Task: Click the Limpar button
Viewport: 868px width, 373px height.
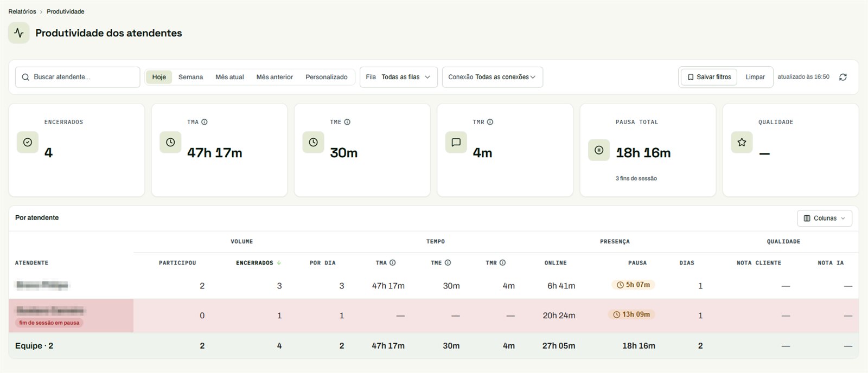Action: [x=755, y=77]
